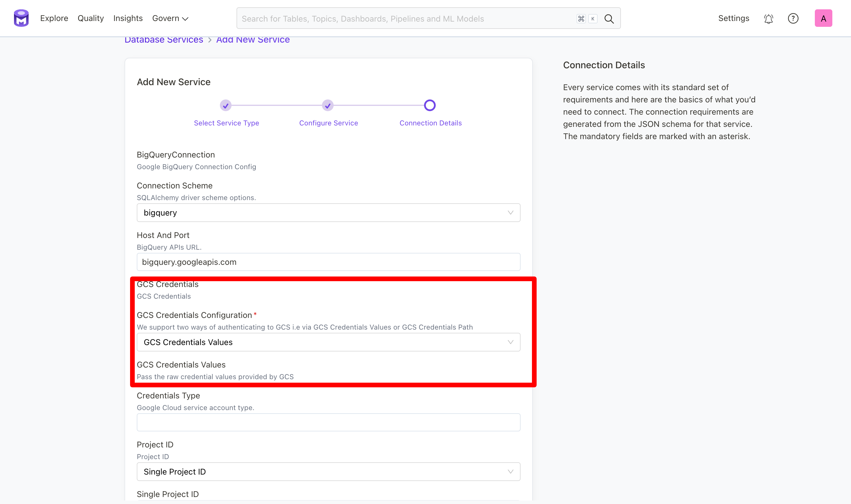Open the notification bell
The width and height of the screenshot is (851, 504).
point(769,18)
